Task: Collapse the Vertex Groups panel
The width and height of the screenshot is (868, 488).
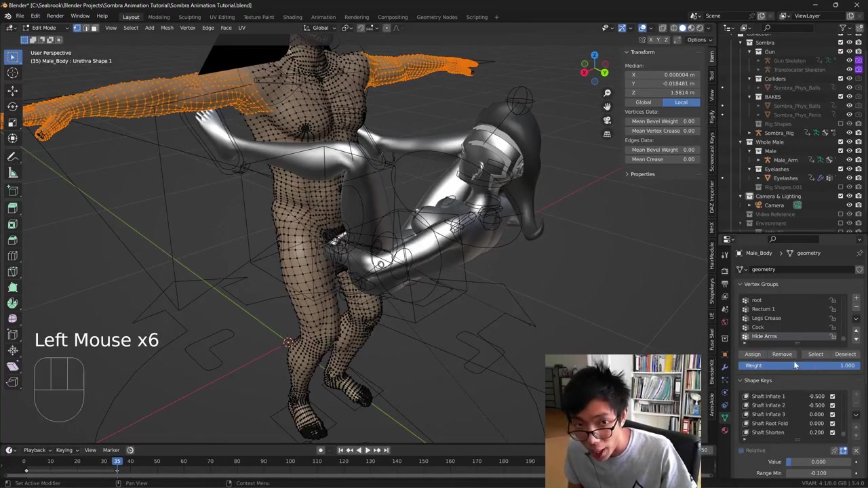Action: tap(741, 284)
